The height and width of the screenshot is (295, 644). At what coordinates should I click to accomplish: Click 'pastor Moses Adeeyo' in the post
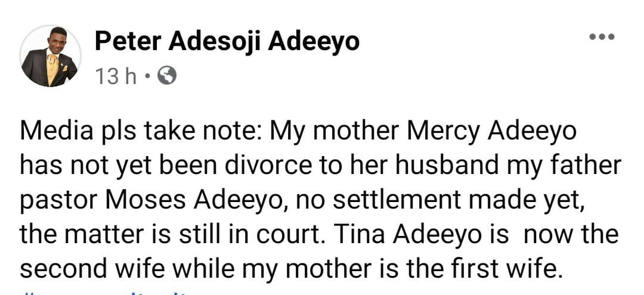(159, 200)
